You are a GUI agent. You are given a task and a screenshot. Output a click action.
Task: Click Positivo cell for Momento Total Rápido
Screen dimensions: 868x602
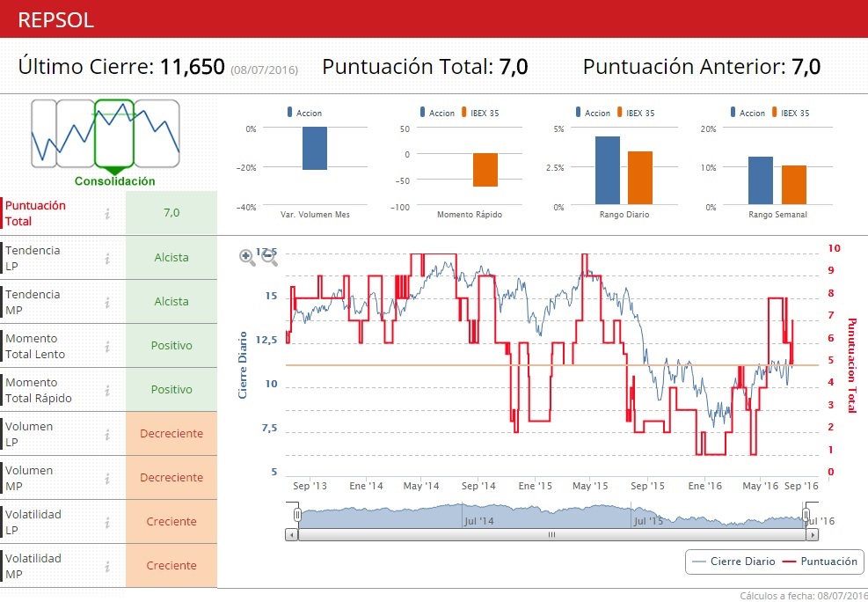point(171,390)
